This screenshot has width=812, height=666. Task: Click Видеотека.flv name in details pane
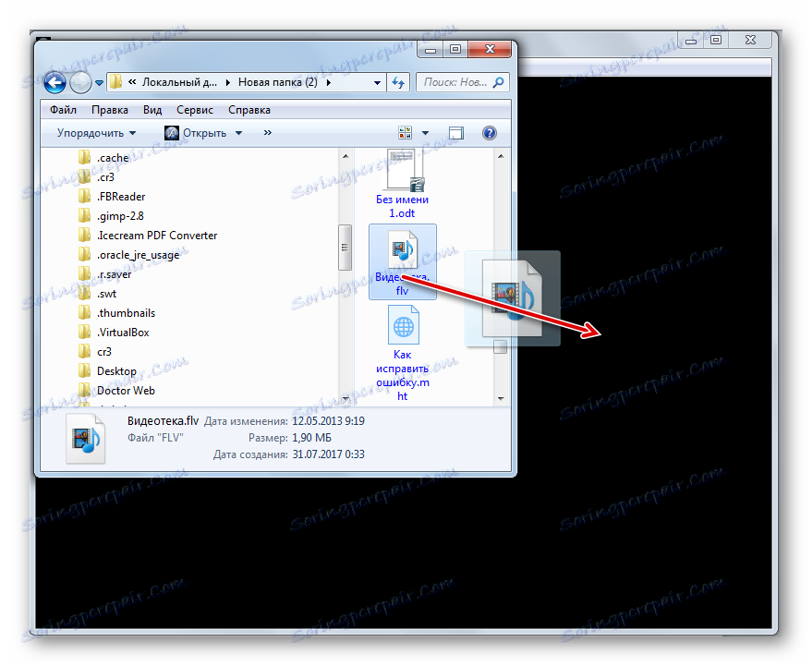[x=164, y=420]
